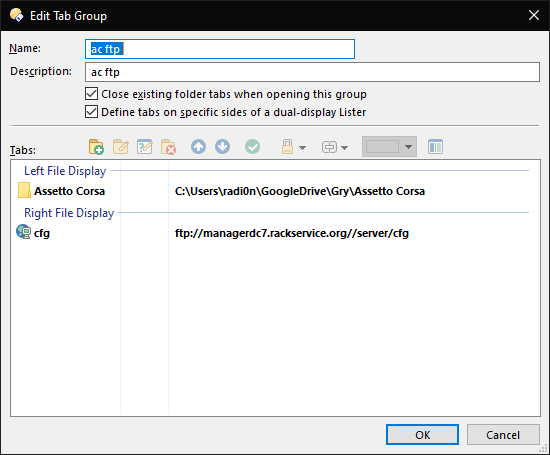Viewport: 550px width, 455px height.
Task: Click the edit tab folder icon
Action: (121, 147)
